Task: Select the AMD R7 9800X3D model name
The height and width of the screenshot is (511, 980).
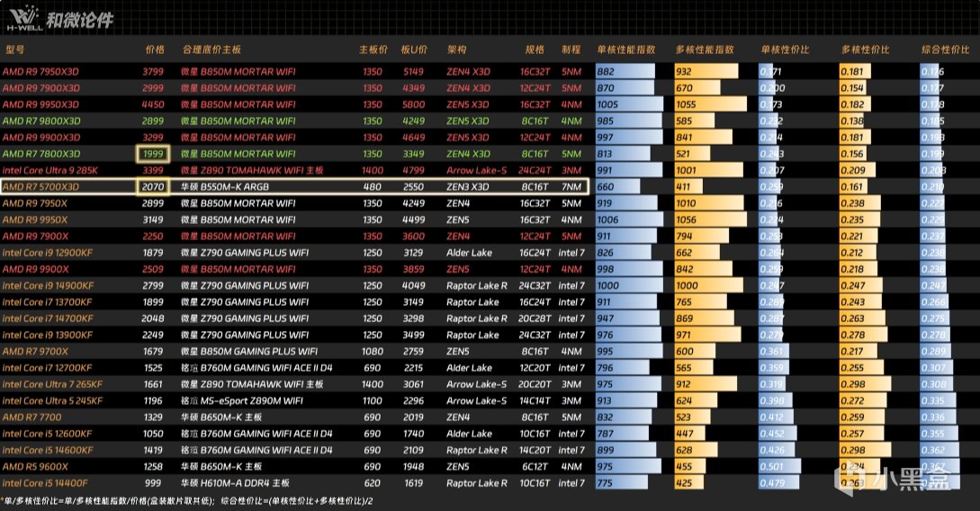Action: click(x=41, y=121)
